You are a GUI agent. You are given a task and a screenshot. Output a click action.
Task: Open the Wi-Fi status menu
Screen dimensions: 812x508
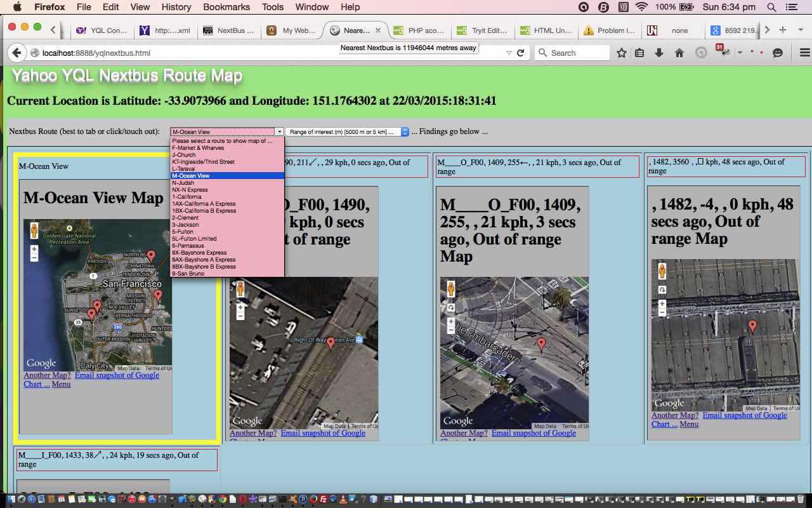(x=641, y=7)
